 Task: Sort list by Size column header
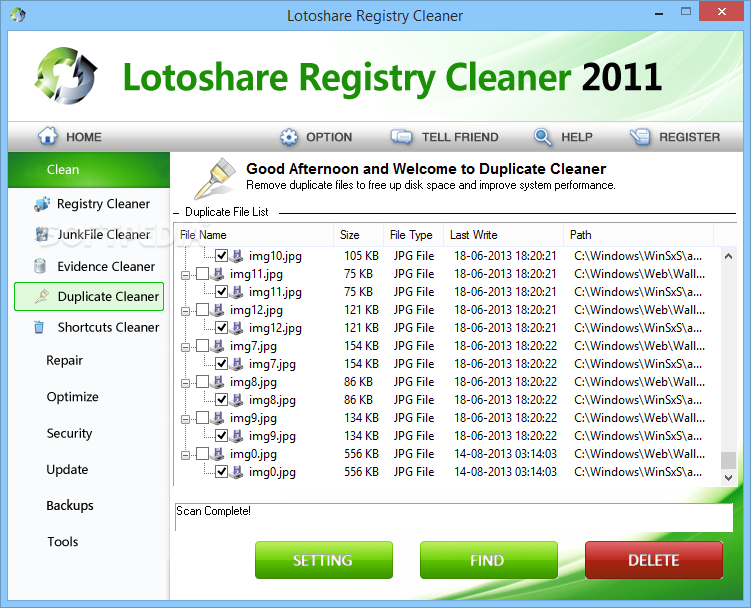coord(359,235)
